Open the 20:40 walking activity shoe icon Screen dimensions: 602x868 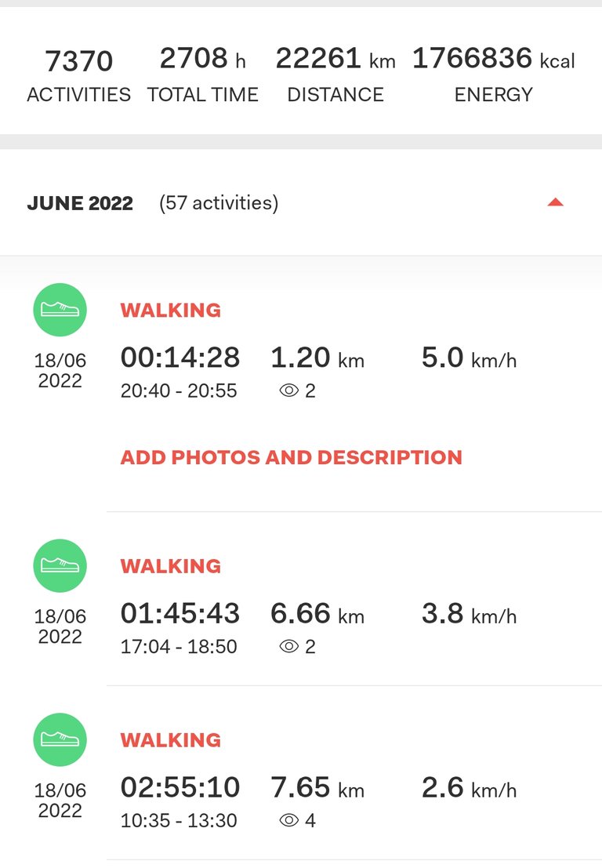pyautogui.click(x=60, y=310)
